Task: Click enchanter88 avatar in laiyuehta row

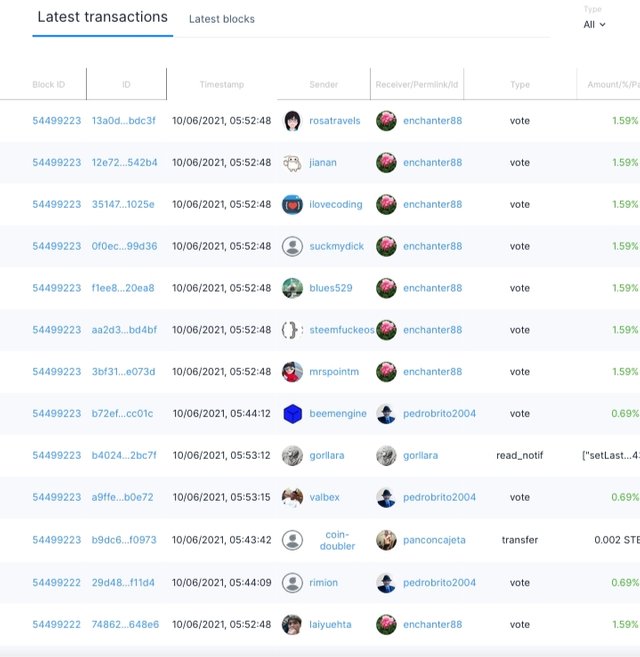Action: (386, 625)
